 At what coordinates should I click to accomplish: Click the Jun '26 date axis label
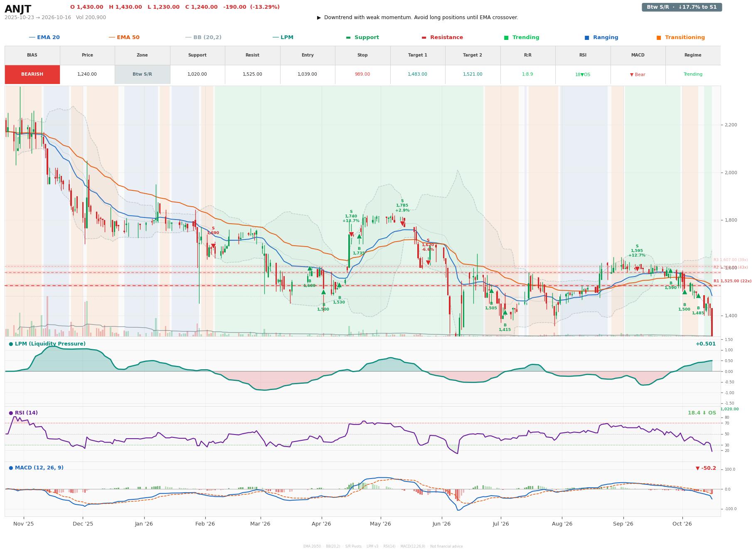coord(441,524)
